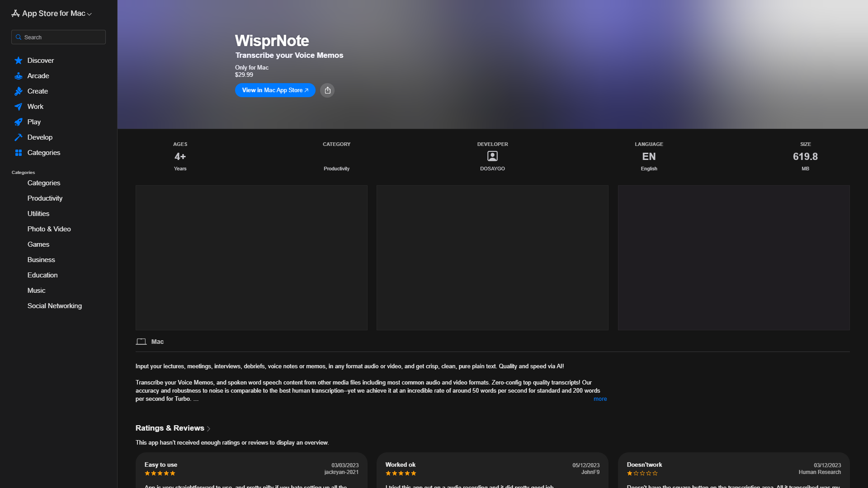Click the Categories grid icon
This screenshot has height=488, width=868.
tap(19, 153)
